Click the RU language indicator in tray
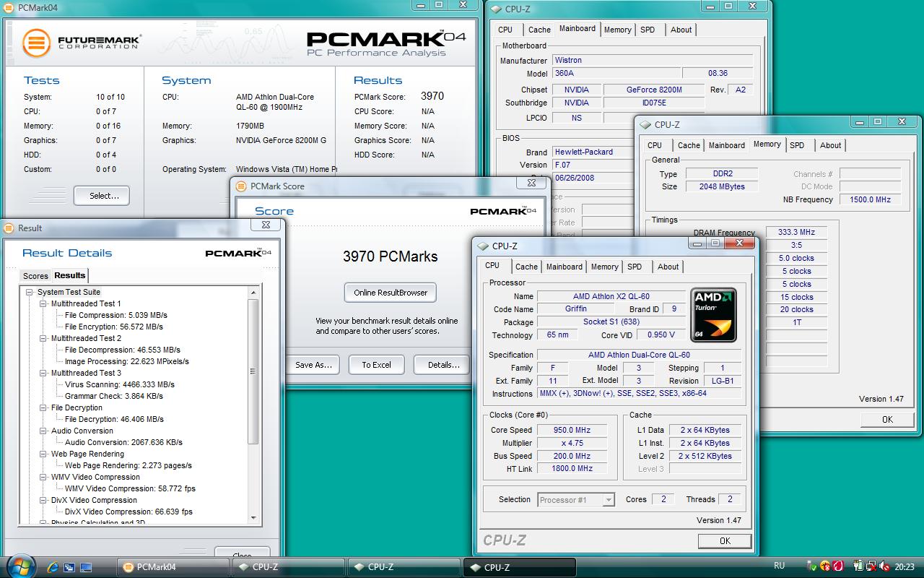Screen dimensions: 924x578 [x=780, y=566]
